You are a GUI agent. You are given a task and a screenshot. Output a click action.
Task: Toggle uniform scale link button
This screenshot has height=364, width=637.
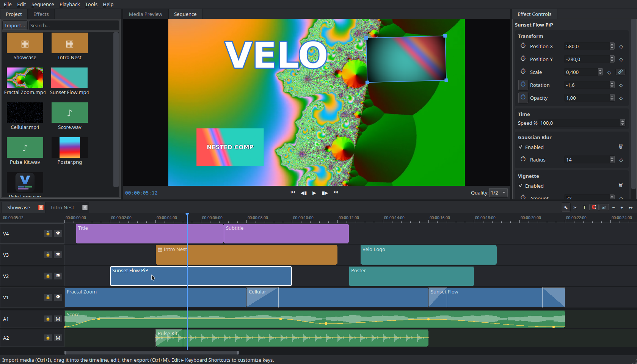pos(620,72)
